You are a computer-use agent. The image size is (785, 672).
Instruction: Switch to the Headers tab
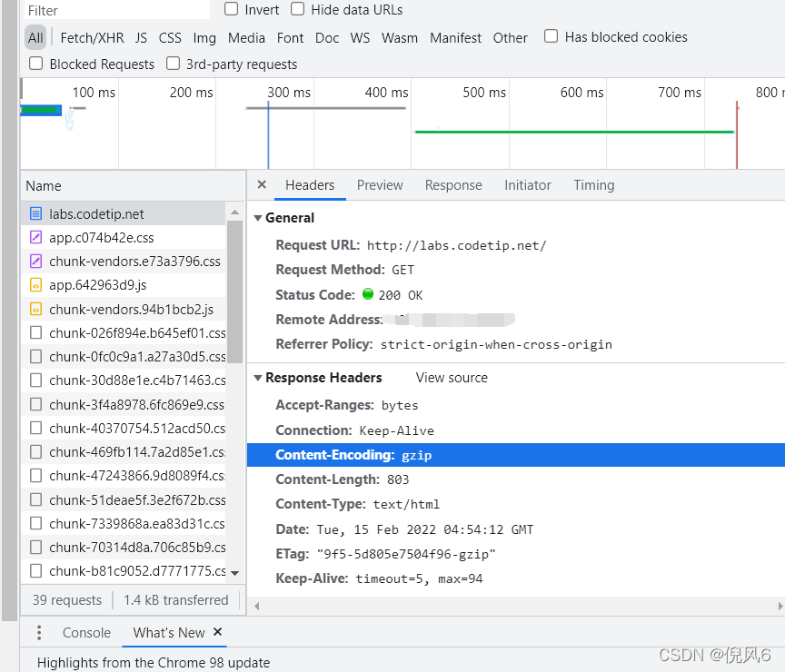[x=310, y=185]
